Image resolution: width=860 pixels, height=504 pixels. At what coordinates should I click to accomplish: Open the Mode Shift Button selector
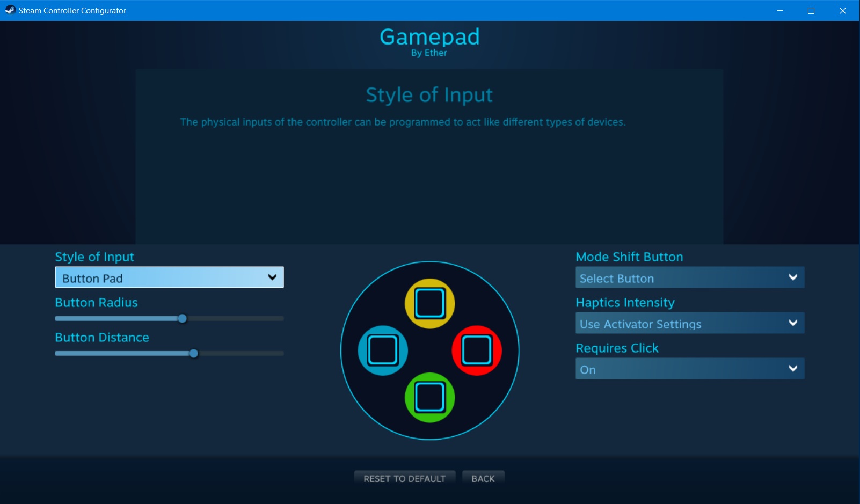pyautogui.click(x=690, y=277)
